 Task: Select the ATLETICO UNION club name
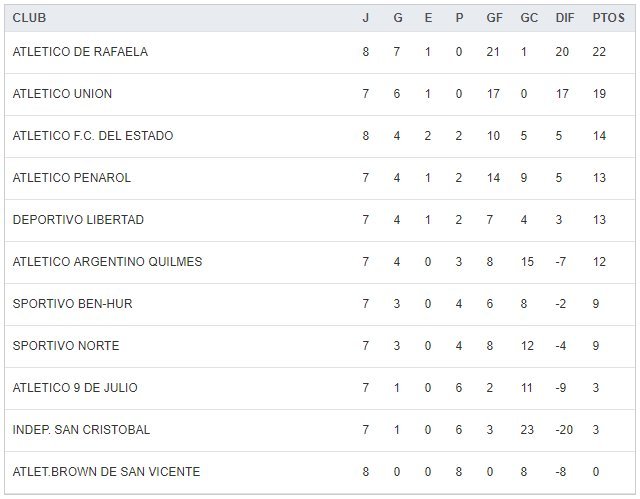62,94
